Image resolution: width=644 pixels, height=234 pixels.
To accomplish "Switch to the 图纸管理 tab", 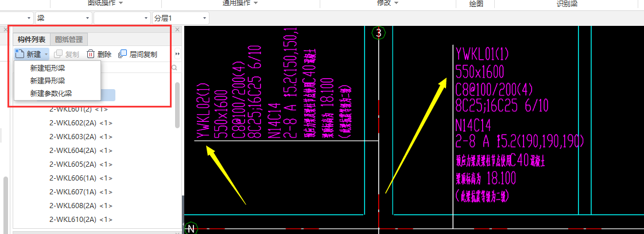I will point(69,40).
